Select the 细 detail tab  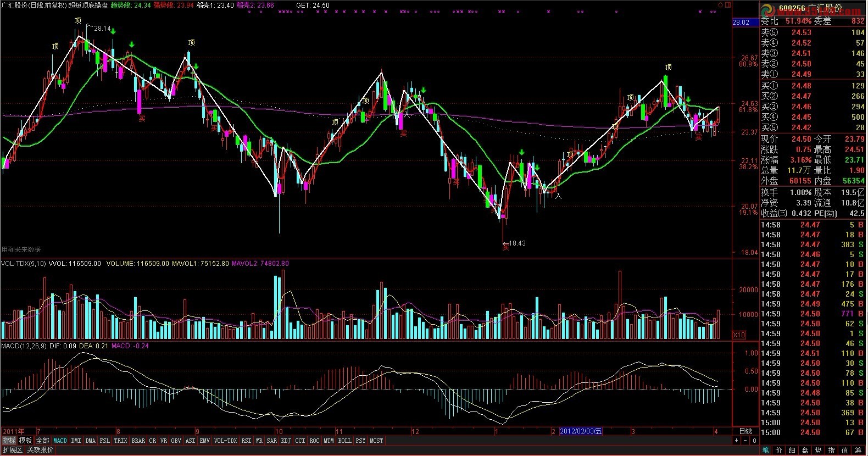tap(792, 451)
